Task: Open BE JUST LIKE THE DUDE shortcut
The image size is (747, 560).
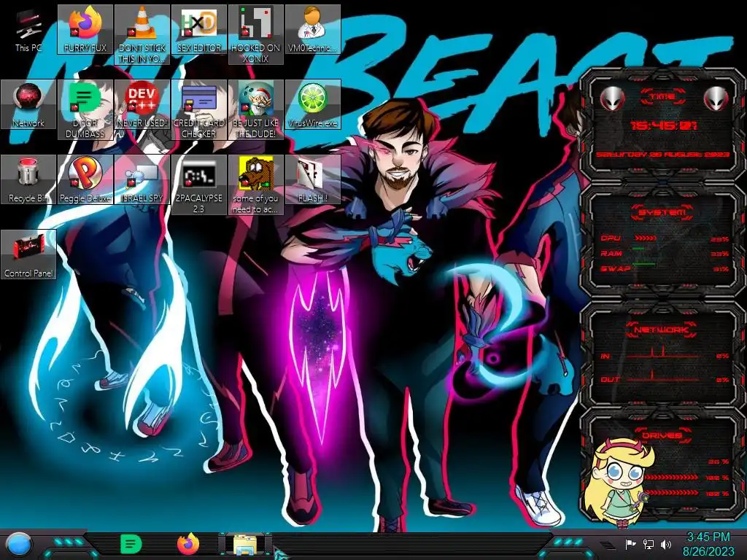Action: (256, 109)
